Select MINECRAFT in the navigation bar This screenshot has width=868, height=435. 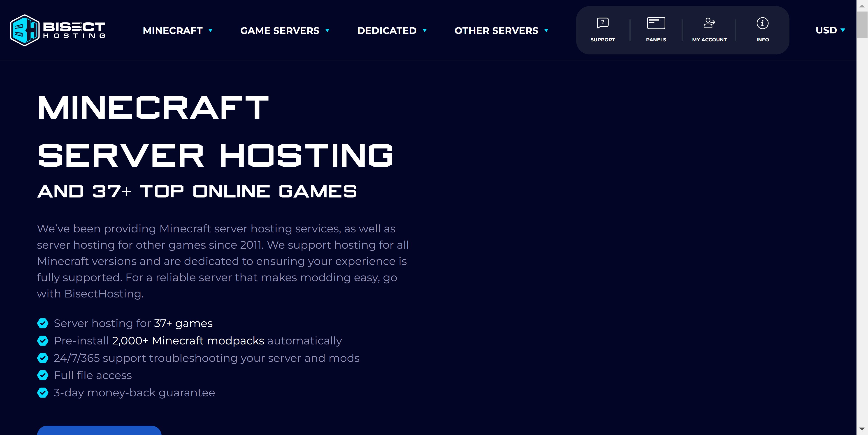(x=172, y=31)
